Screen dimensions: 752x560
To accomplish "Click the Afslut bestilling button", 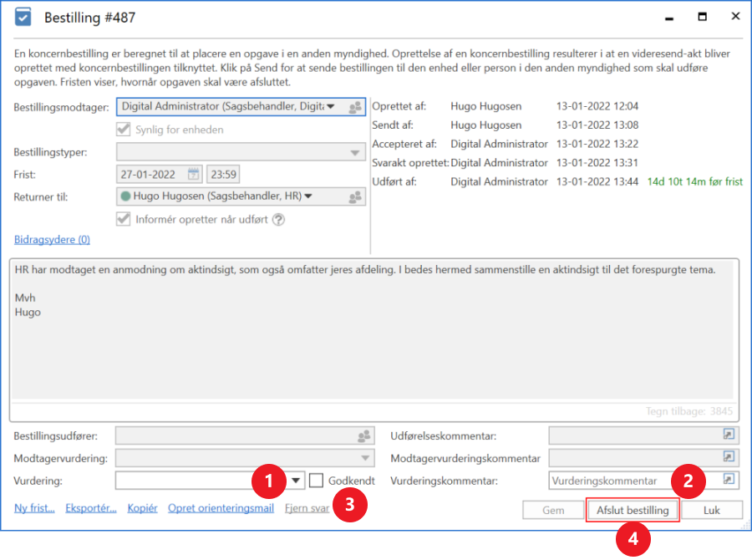I will pos(633,510).
